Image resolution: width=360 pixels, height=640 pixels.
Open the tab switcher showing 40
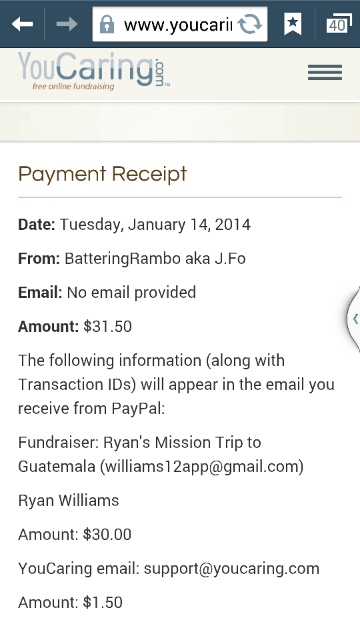(338, 24)
